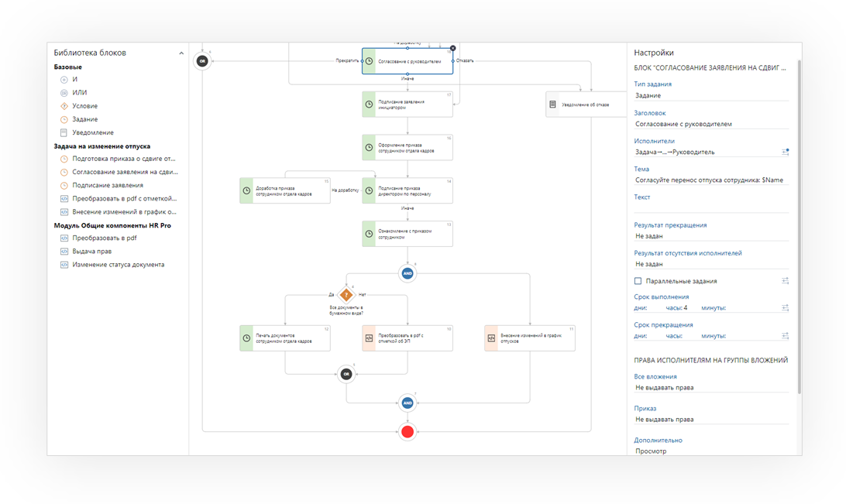The image size is (846, 504).
Task: Pick the 'Условие' diamond block icon
Action: [x=64, y=106]
